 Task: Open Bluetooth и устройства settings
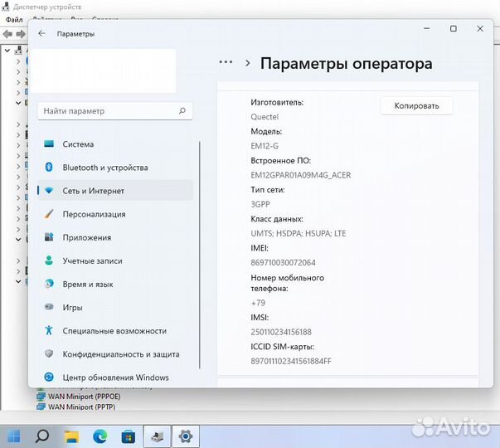pos(104,168)
